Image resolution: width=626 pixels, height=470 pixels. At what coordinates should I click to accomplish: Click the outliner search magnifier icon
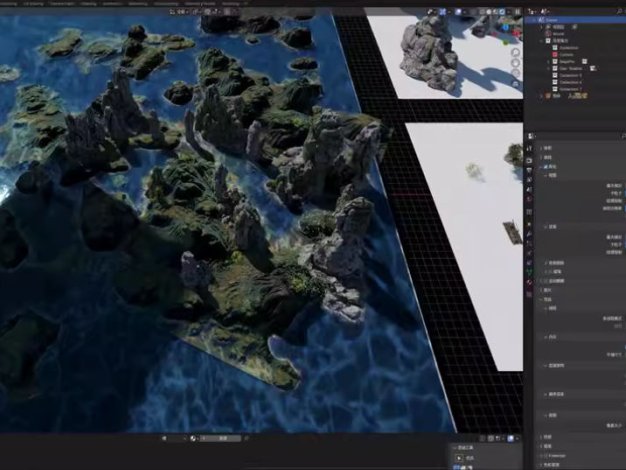click(x=619, y=12)
